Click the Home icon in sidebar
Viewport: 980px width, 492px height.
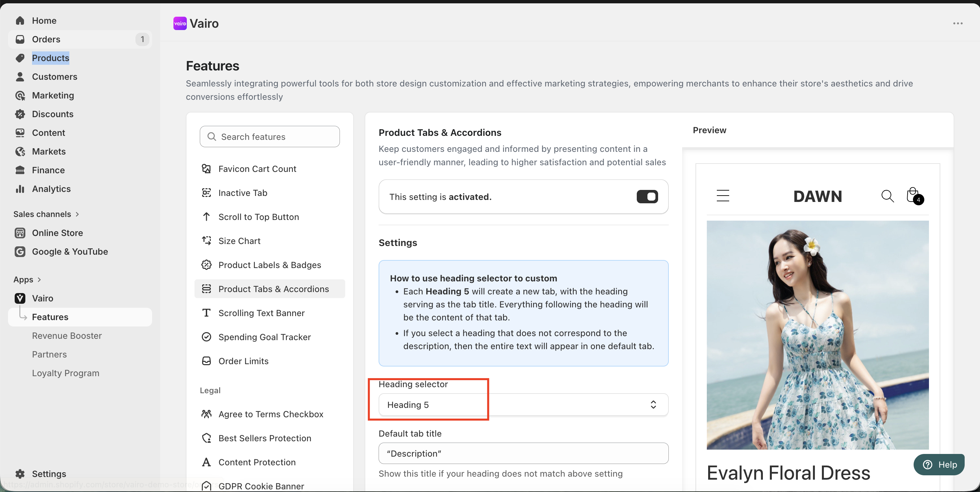20,21
